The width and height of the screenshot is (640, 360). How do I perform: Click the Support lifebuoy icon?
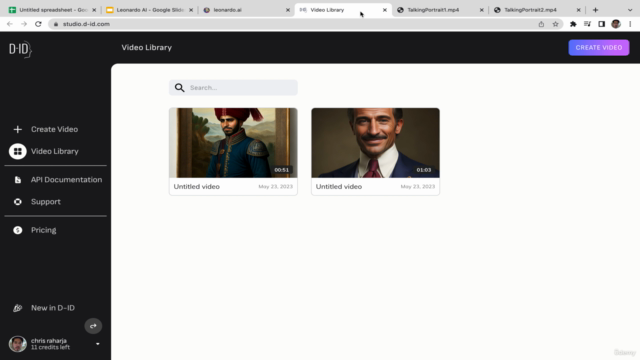18,202
